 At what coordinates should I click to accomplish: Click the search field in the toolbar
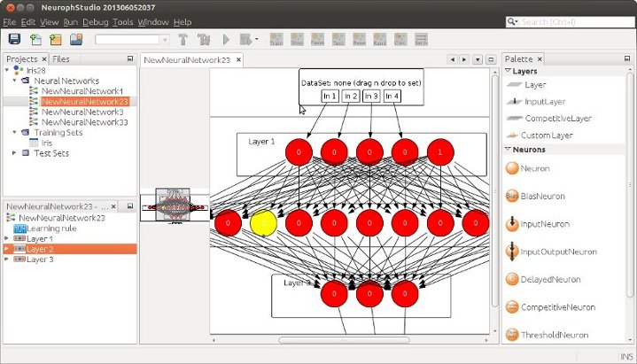click(571, 21)
